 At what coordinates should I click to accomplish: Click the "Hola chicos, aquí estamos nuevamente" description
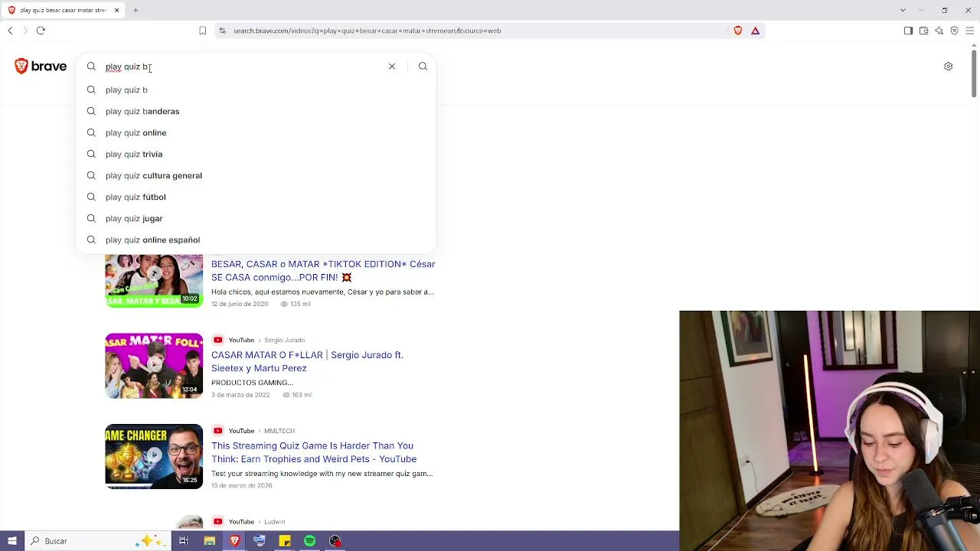322,292
